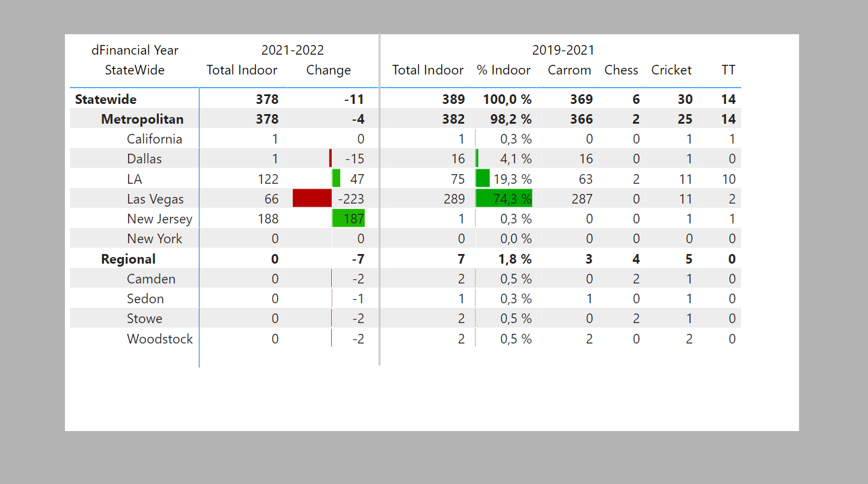Click the -223 change value
The image size is (868, 484).
[350, 199]
